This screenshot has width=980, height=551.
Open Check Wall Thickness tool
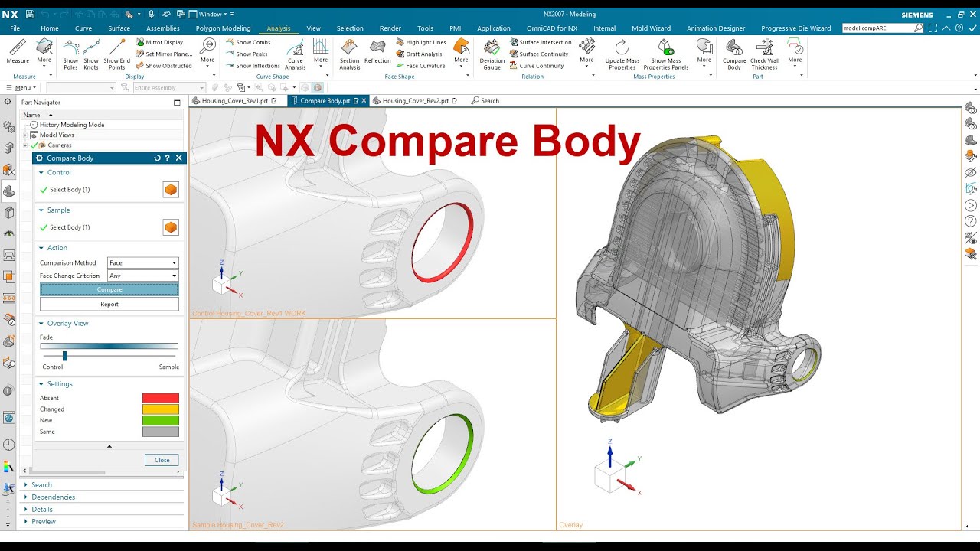click(x=764, y=55)
